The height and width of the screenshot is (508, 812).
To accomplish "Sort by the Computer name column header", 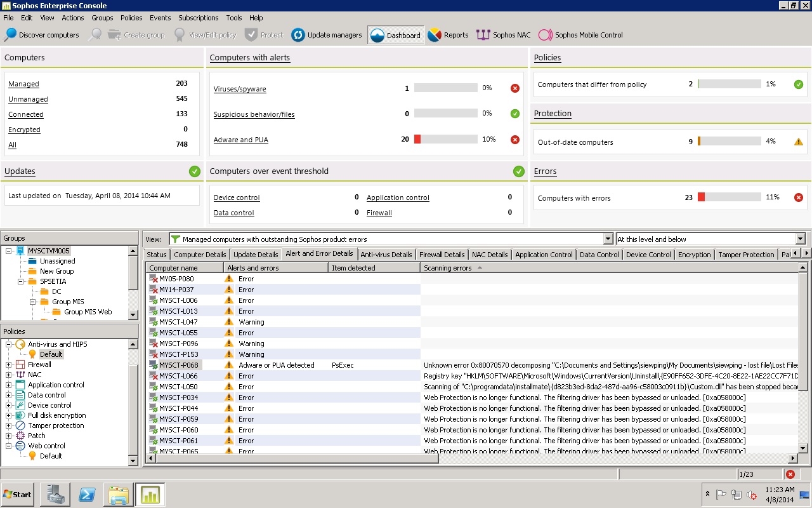I will 185,268.
